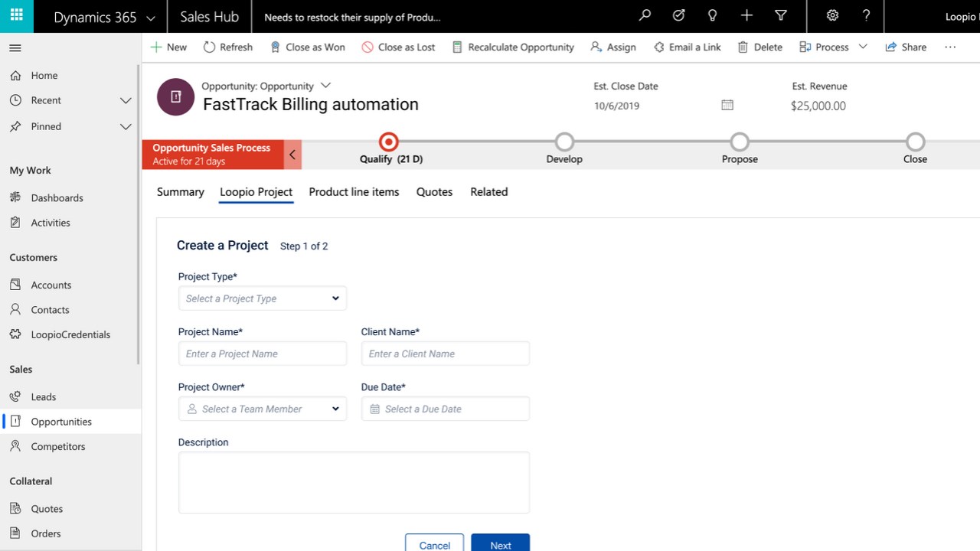Select the Qualify stage circle
The height and width of the screenshot is (551, 980).
389,142
